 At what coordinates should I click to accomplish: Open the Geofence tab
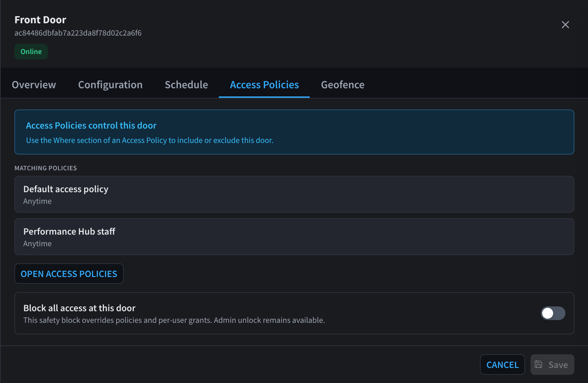coord(343,84)
